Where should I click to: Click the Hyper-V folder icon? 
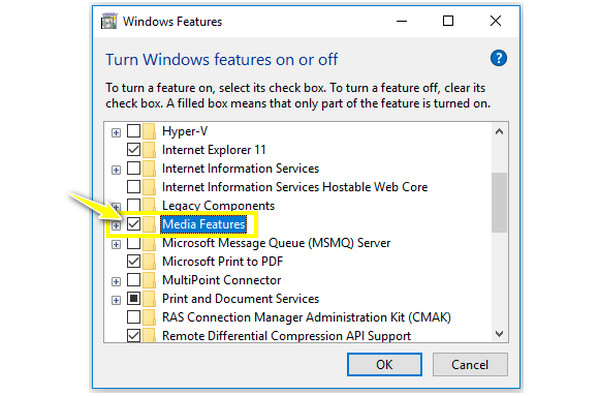(149, 131)
